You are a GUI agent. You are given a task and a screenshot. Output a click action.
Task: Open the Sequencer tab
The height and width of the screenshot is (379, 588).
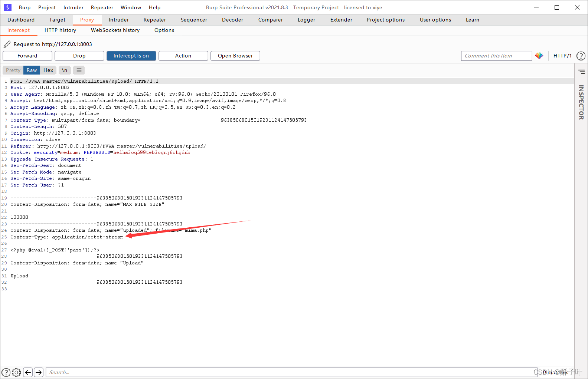(194, 20)
